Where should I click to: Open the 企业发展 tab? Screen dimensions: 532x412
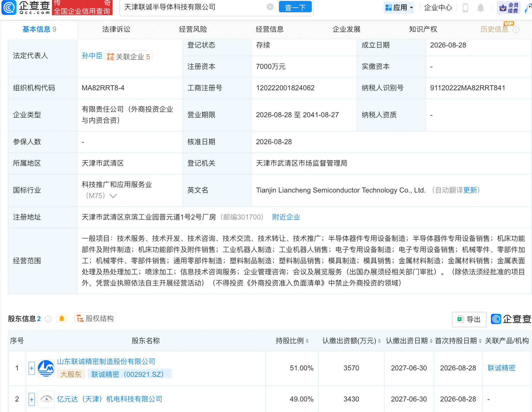(346, 29)
